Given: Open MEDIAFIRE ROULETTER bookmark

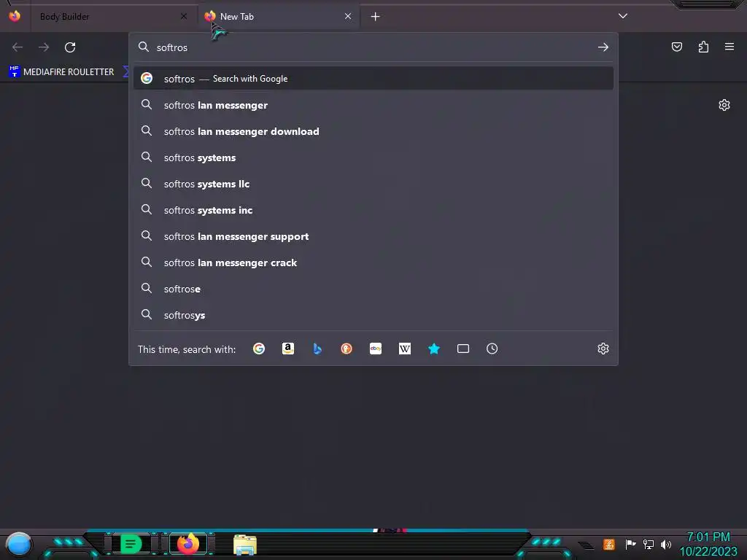Looking at the screenshot, I should (x=61, y=72).
